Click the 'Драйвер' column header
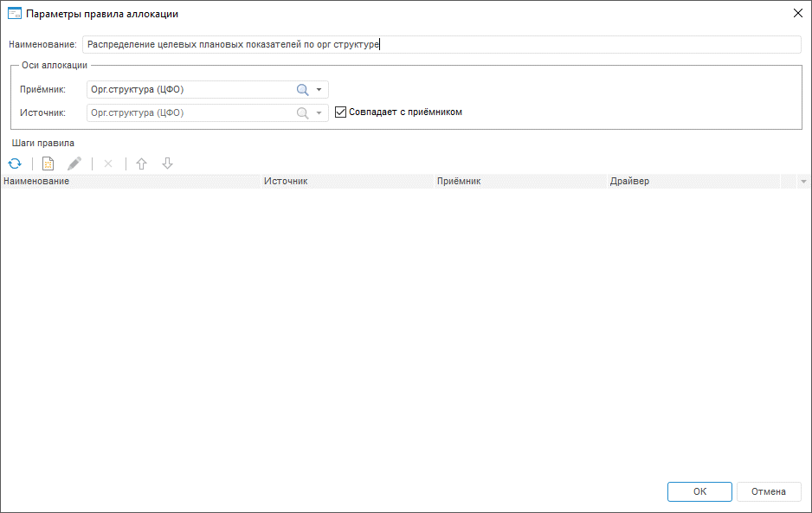Screen dimensions: 812x513 click(x=693, y=182)
